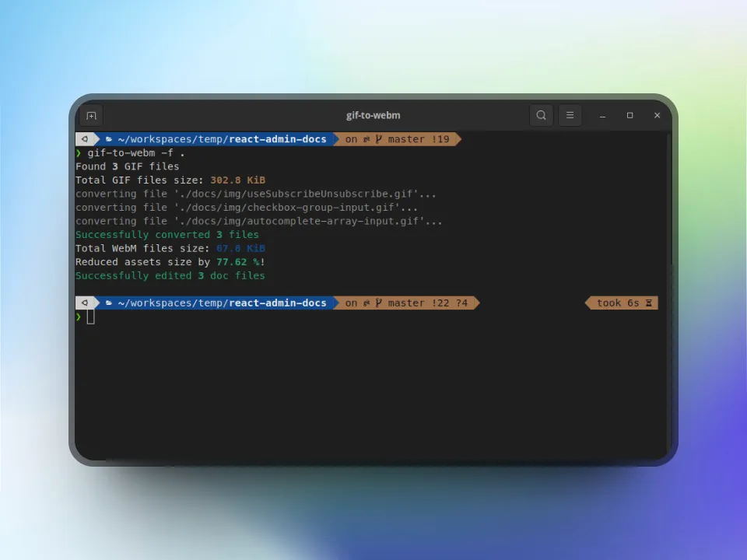The width and height of the screenshot is (747, 560).
Task: Click the branch symbol in the lower git segment
Action: pyautogui.click(x=377, y=303)
